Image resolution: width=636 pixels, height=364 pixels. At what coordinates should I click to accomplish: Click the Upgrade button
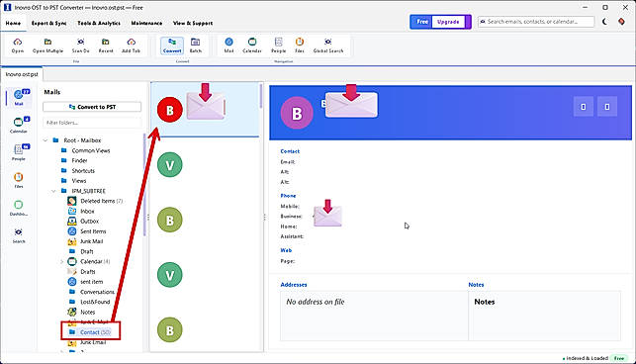[448, 22]
